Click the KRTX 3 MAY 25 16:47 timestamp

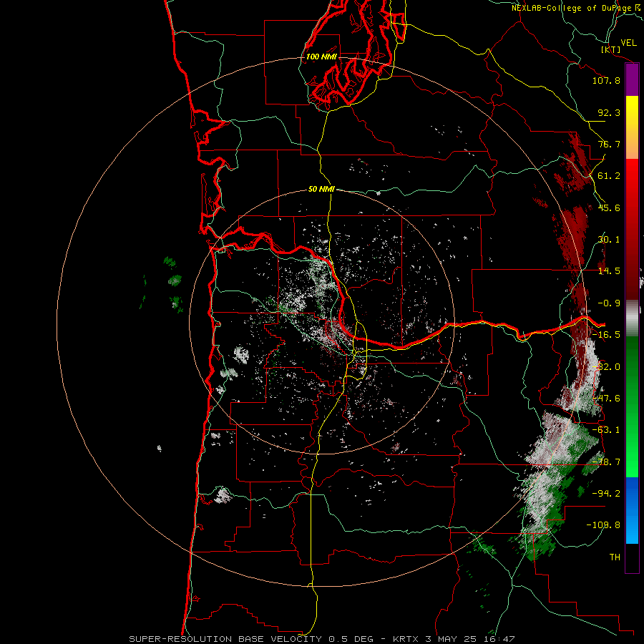point(454,639)
